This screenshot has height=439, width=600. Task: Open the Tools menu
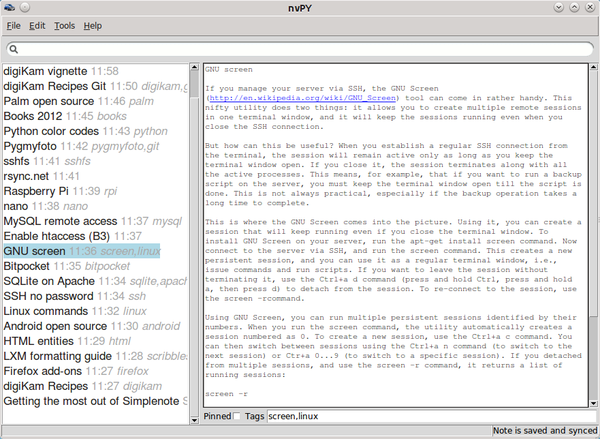(x=64, y=26)
